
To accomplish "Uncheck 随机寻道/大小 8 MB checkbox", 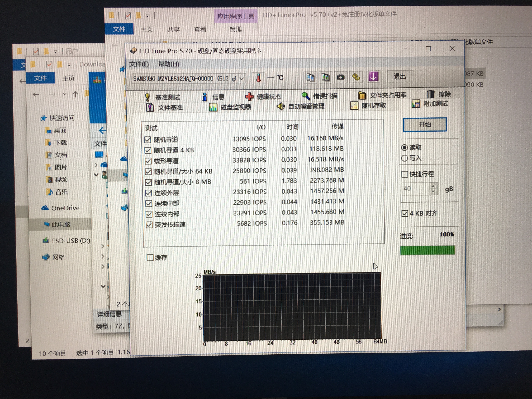I will (x=148, y=182).
